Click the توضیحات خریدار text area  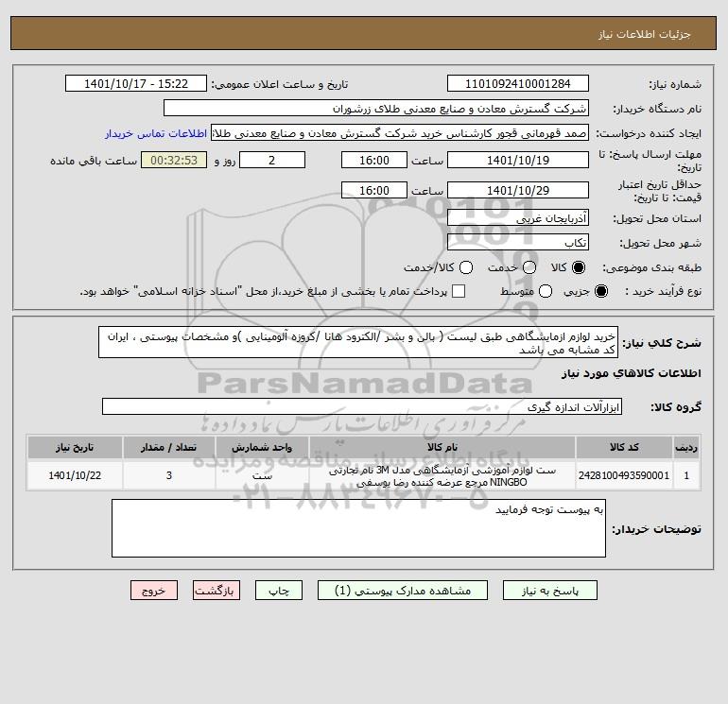(x=358, y=528)
